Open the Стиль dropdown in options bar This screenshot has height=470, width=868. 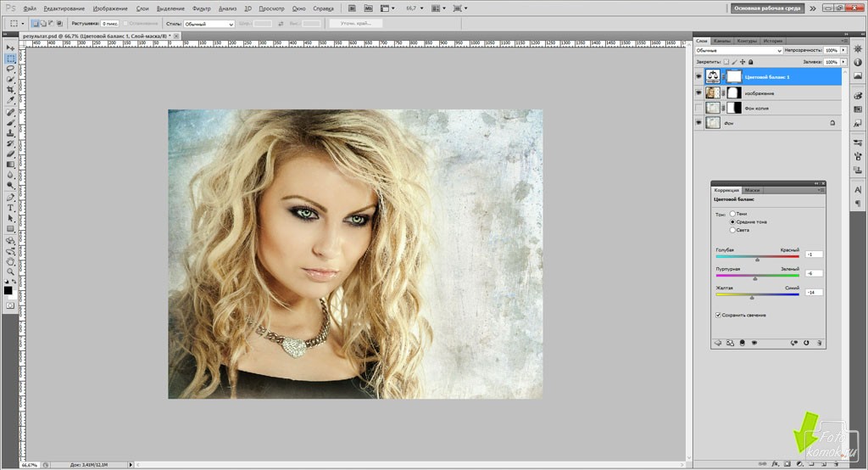click(x=209, y=24)
